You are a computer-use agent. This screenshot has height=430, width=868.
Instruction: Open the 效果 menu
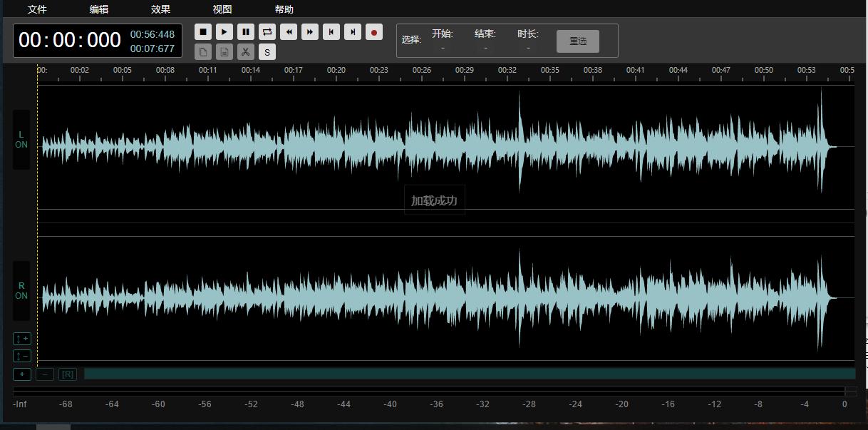tap(161, 9)
